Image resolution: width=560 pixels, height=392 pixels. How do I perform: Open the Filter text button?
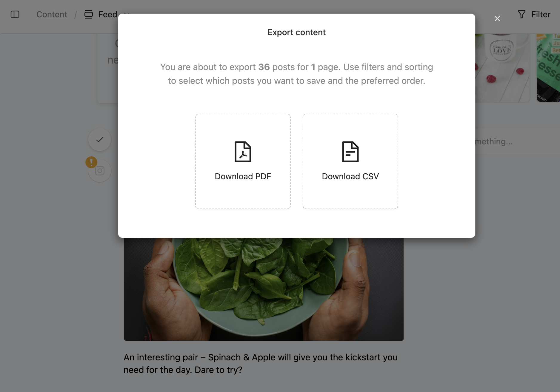pyautogui.click(x=541, y=14)
